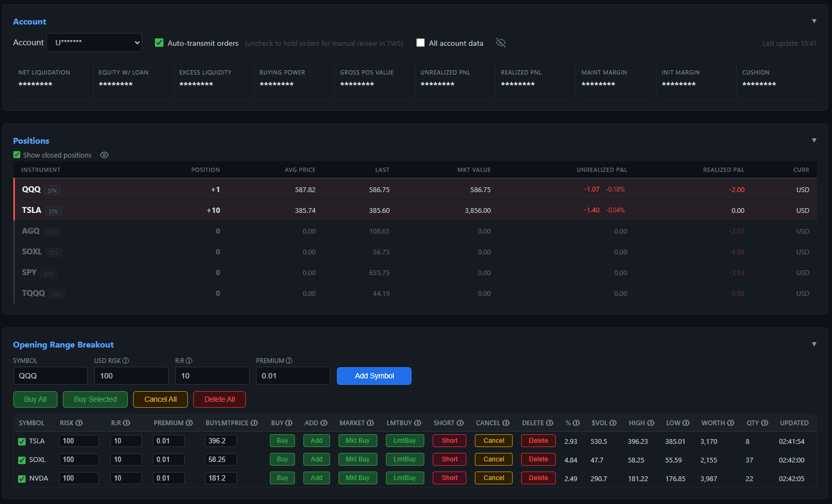Click info icon in HIGH column header
The height and width of the screenshot is (504, 832).
pyautogui.click(x=651, y=423)
